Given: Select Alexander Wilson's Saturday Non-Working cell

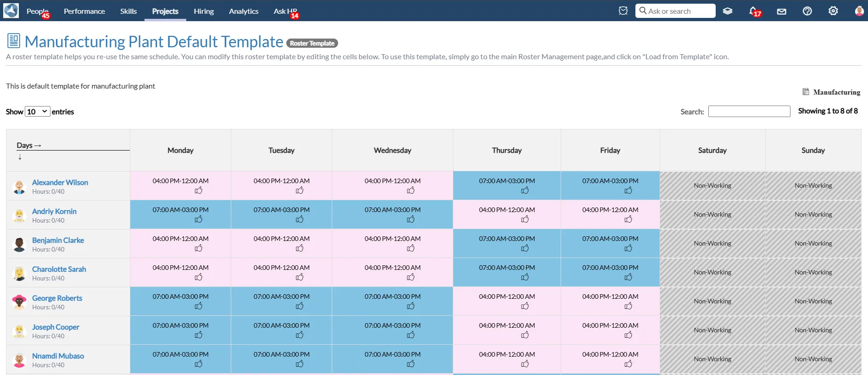Looking at the screenshot, I should pyautogui.click(x=712, y=185).
